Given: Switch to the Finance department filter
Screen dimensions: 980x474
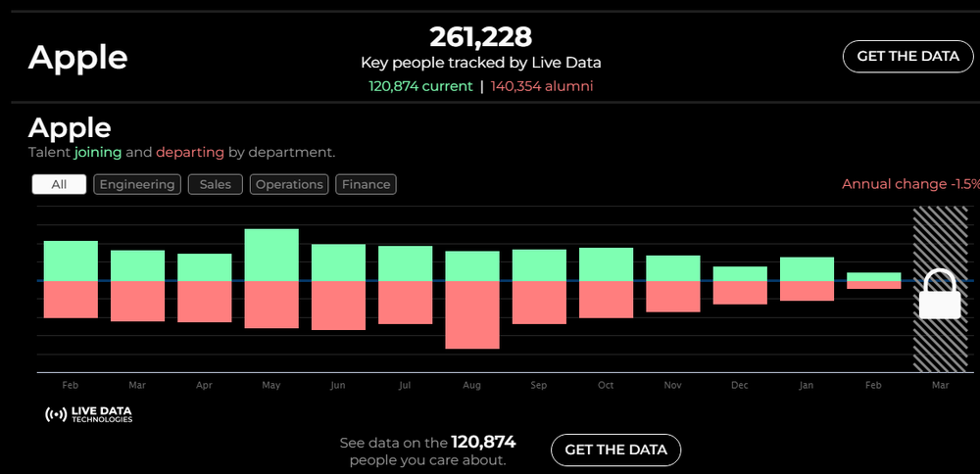Looking at the screenshot, I should [366, 184].
